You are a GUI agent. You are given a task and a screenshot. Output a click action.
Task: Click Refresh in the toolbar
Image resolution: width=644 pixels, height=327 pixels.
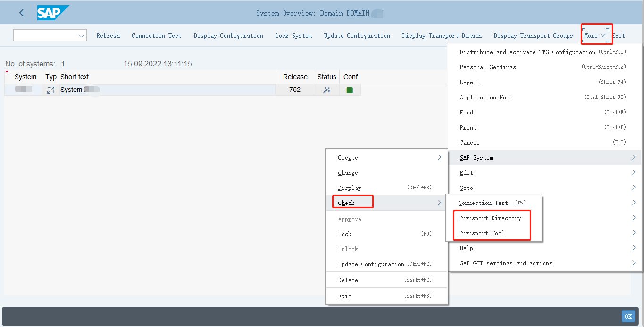tap(108, 36)
